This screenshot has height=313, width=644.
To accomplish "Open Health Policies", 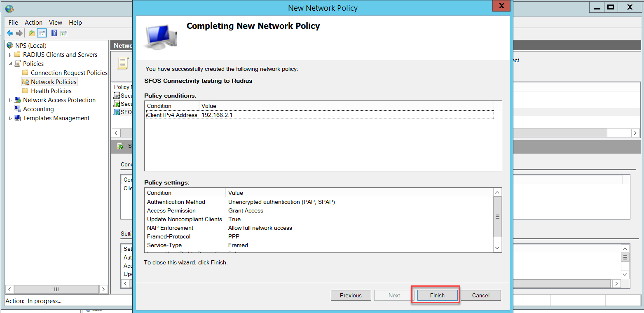I will [51, 91].
